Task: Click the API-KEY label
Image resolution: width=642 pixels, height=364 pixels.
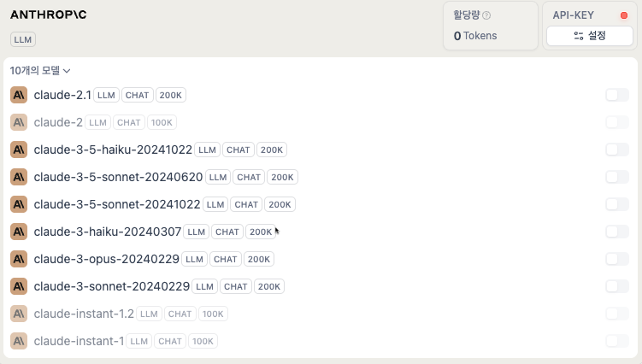Action: pos(574,15)
